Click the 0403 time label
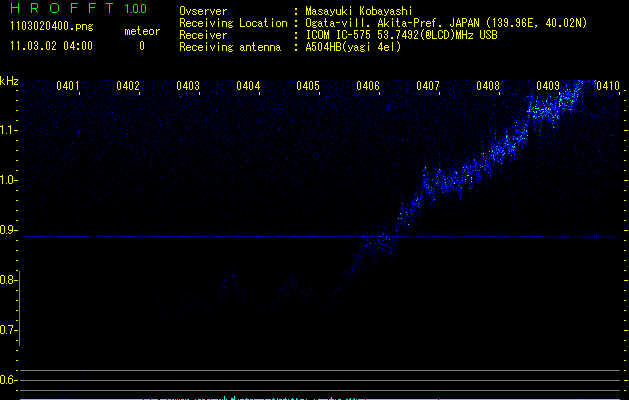Image resolution: width=629 pixels, height=400 pixels. (188, 86)
